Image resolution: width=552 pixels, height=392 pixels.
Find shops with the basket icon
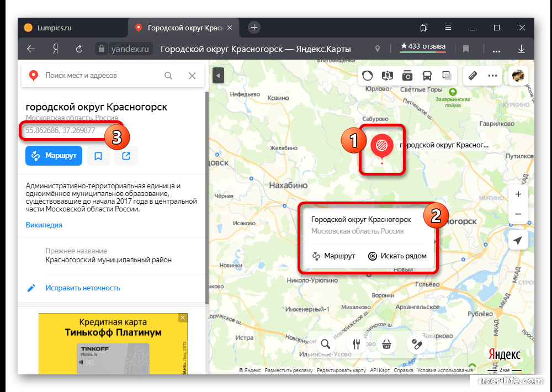point(386,344)
